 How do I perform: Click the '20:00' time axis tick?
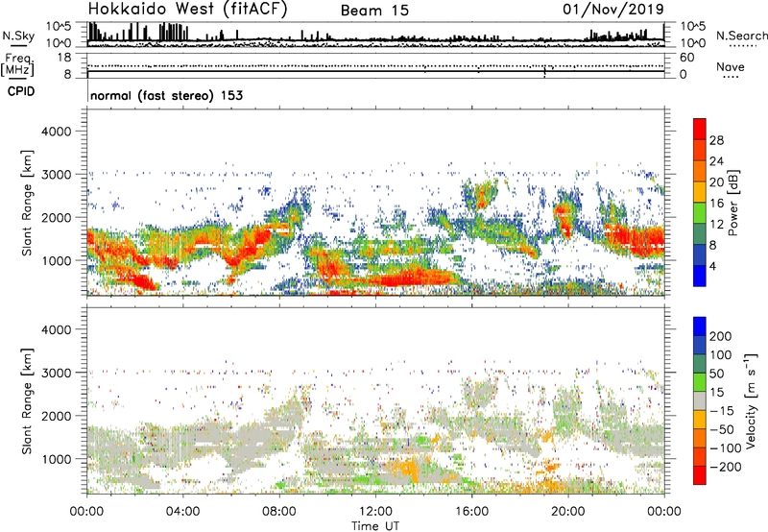pos(568,512)
